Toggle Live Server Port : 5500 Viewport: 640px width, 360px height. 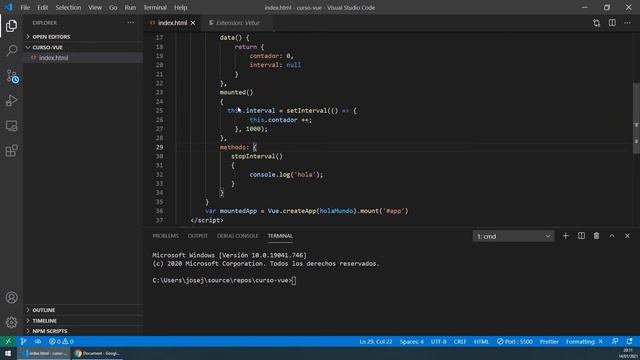point(515,341)
